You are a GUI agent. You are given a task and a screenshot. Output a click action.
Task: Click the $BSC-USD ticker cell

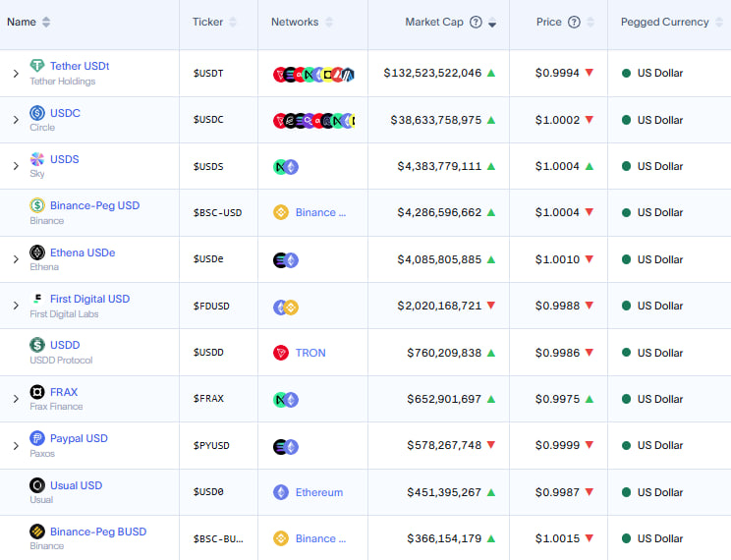pyautogui.click(x=218, y=212)
